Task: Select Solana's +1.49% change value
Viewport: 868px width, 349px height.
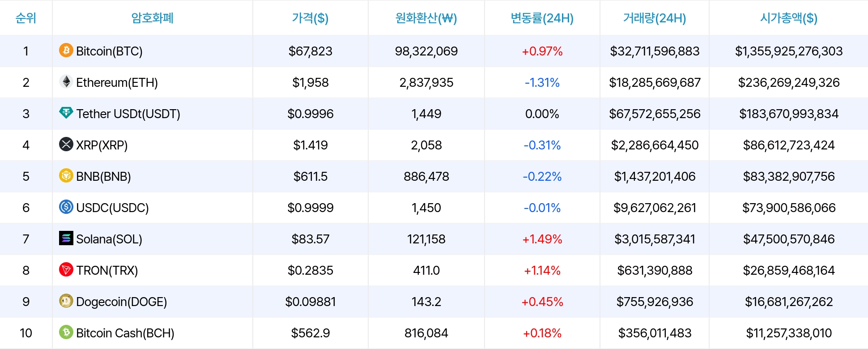Action: [x=542, y=239]
